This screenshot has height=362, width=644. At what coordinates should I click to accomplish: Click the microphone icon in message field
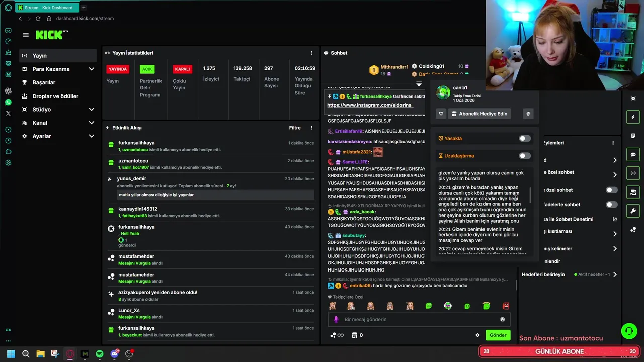(x=336, y=319)
